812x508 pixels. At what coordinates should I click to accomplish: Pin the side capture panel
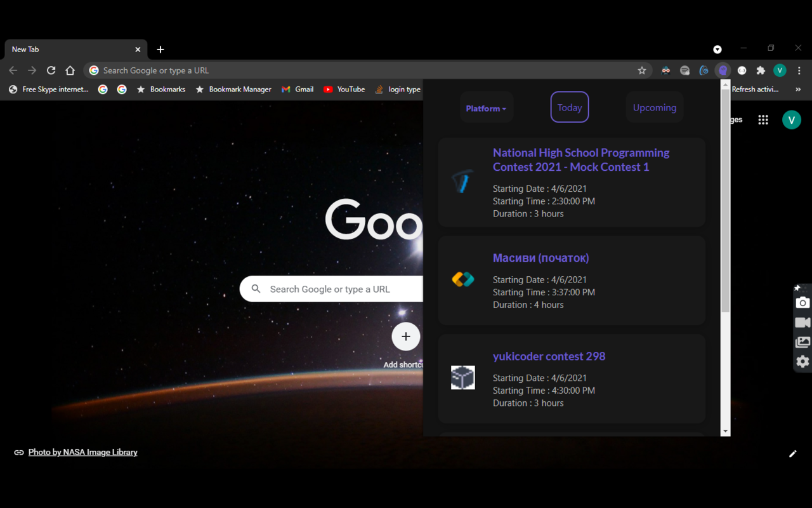pyautogui.click(x=797, y=288)
